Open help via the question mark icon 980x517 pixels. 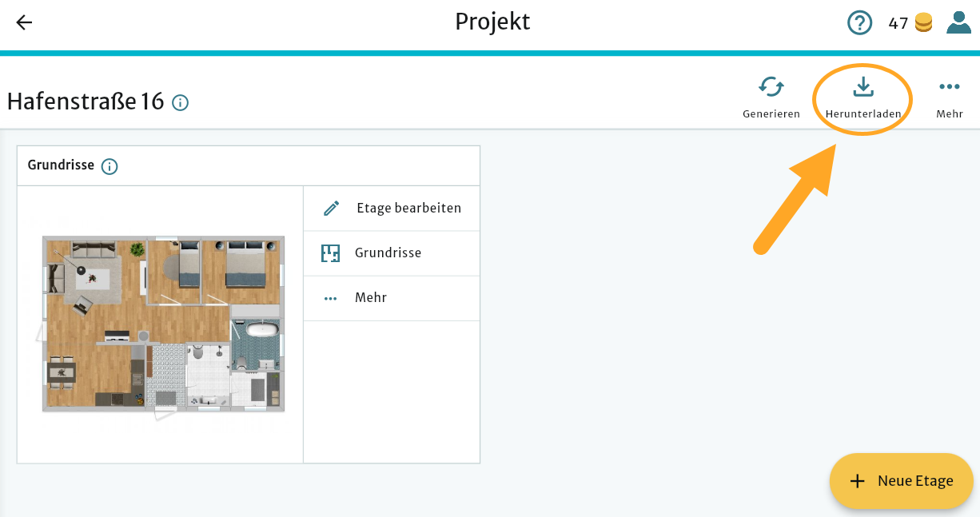click(859, 23)
